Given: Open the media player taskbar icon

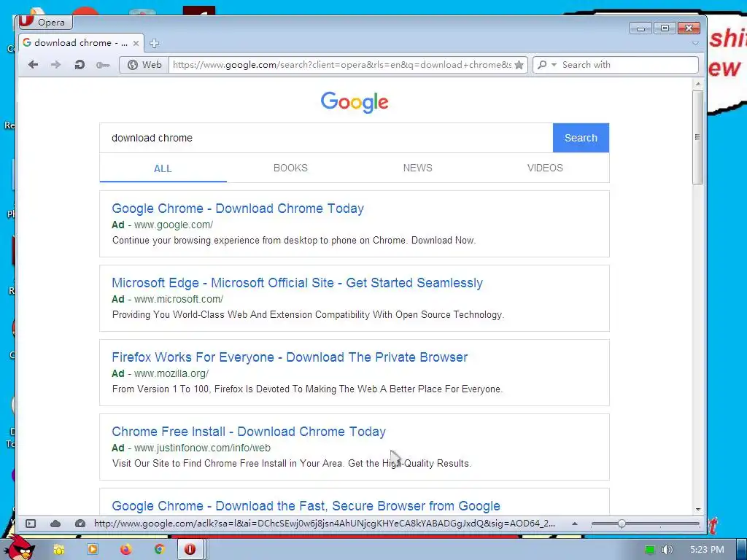Looking at the screenshot, I should [93, 550].
